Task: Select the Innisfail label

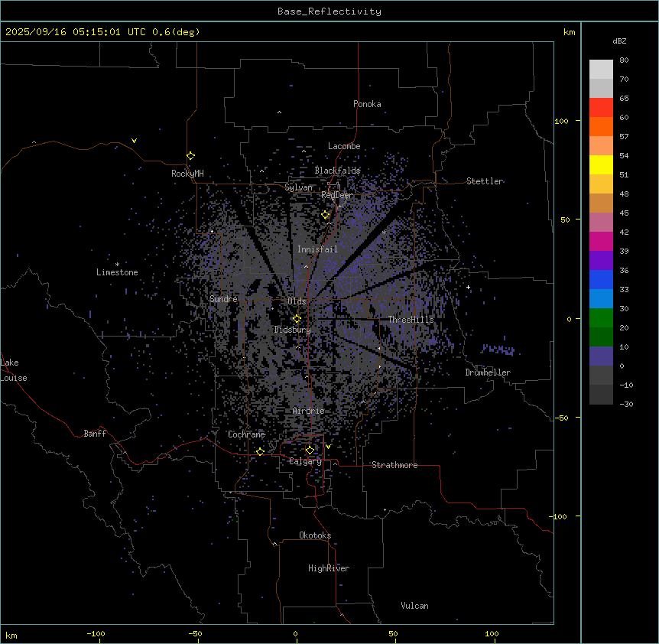Action: click(317, 249)
